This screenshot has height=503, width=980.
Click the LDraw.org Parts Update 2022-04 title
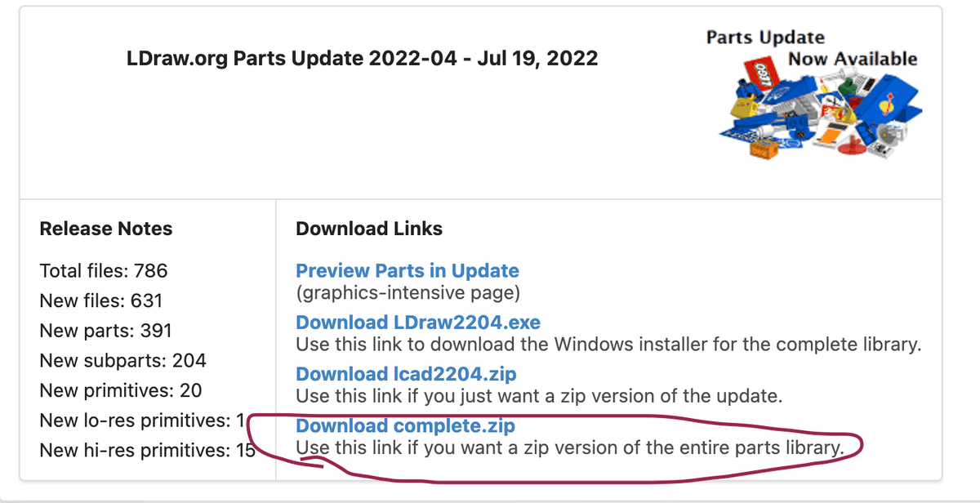tap(362, 59)
